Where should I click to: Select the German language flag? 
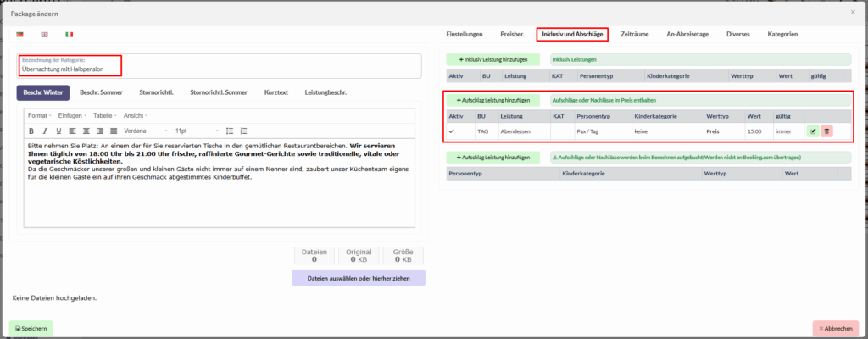pyautogui.click(x=20, y=35)
